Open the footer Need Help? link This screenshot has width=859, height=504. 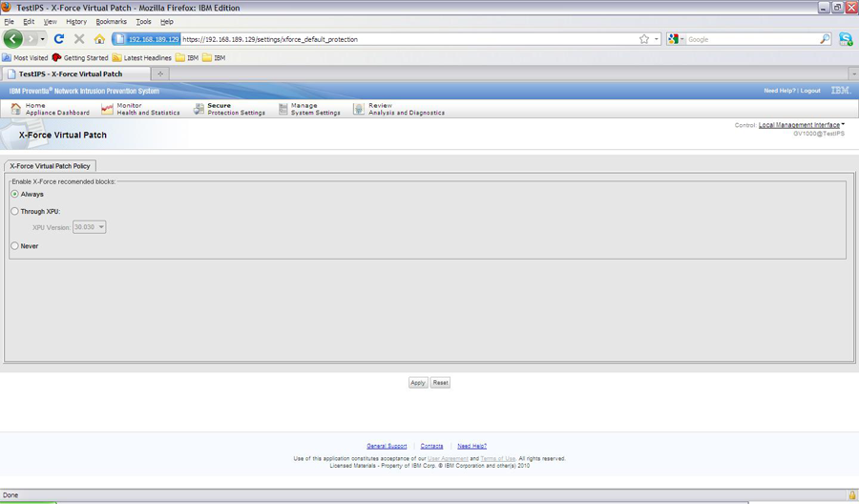471,446
